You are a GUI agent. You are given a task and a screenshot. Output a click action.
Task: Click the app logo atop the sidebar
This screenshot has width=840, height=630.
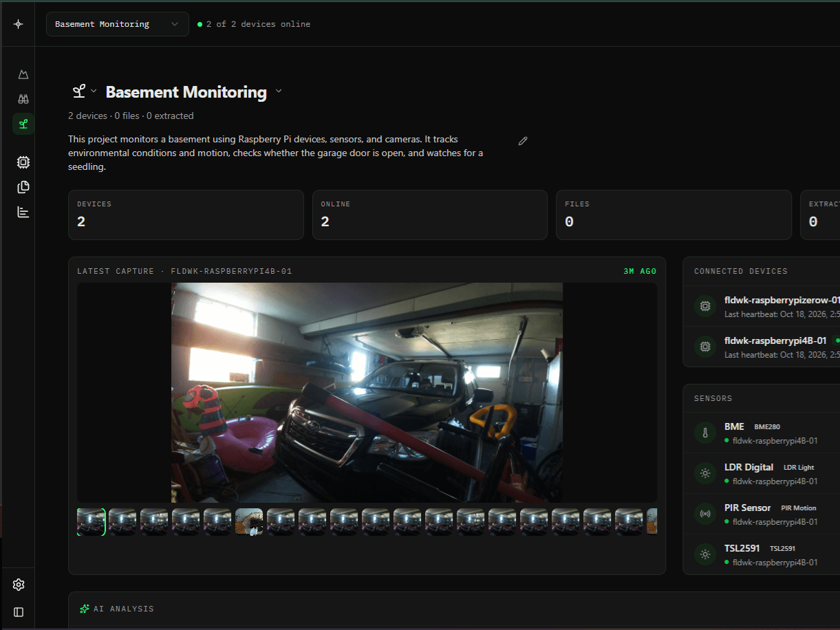[19, 24]
